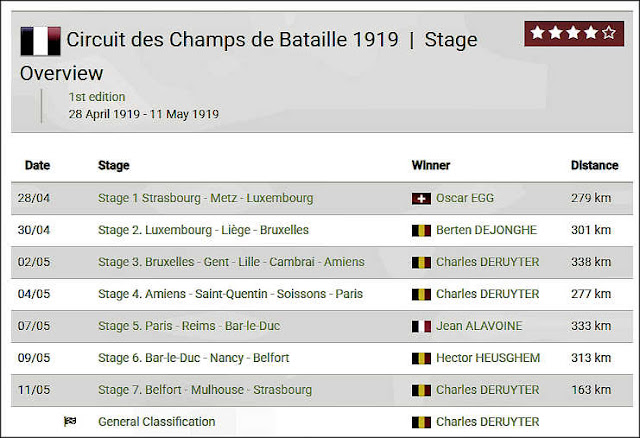Click the checkered flag icon for General Classification
The height and width of the screenshot is (438, 640).
[x=70, y=421]
